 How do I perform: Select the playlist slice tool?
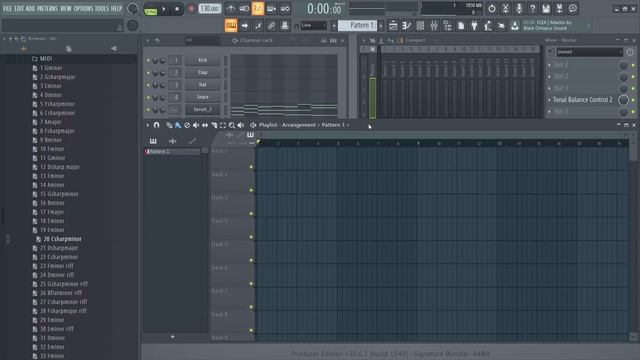pos(214,125)
